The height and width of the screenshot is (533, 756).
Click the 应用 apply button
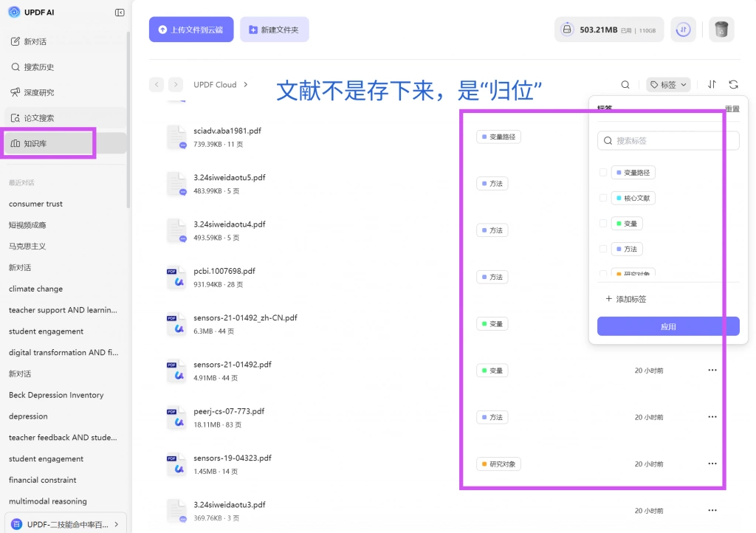tap(668, 326)
